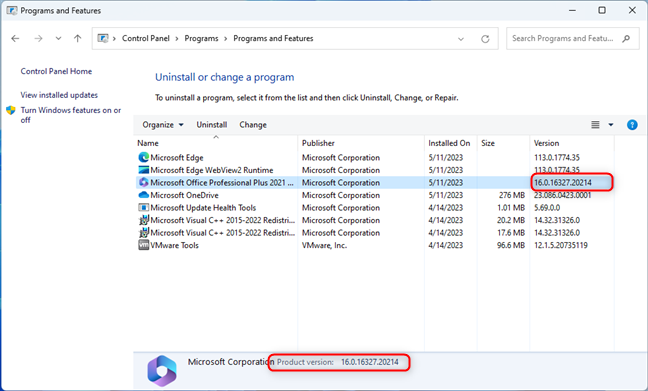Open the Control Panel Home link
Screen dimensions: 648x391
[x=56, y=71]
